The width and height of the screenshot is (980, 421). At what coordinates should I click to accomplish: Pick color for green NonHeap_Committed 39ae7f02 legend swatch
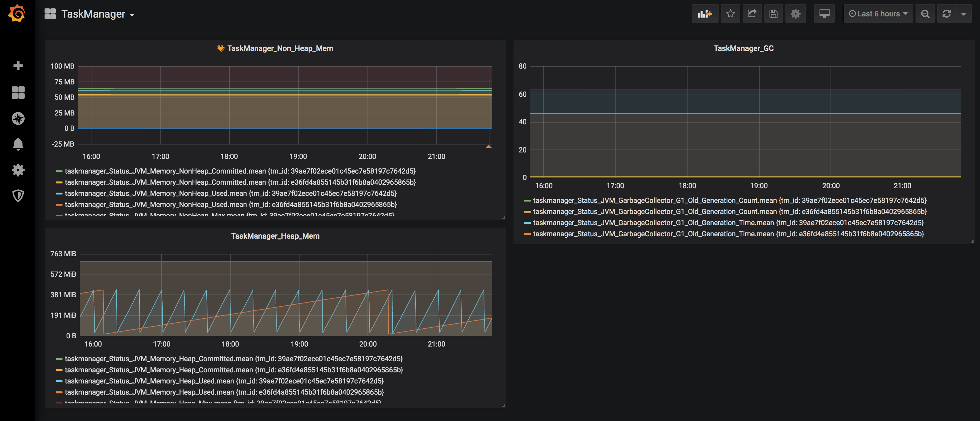[59, 171]
